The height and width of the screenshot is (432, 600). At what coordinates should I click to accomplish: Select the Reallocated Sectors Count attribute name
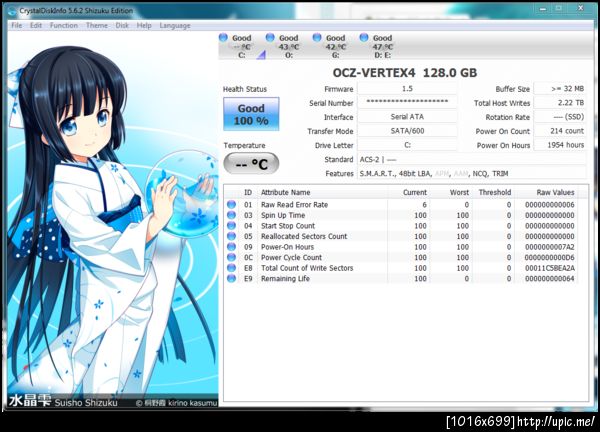point(304,236)
